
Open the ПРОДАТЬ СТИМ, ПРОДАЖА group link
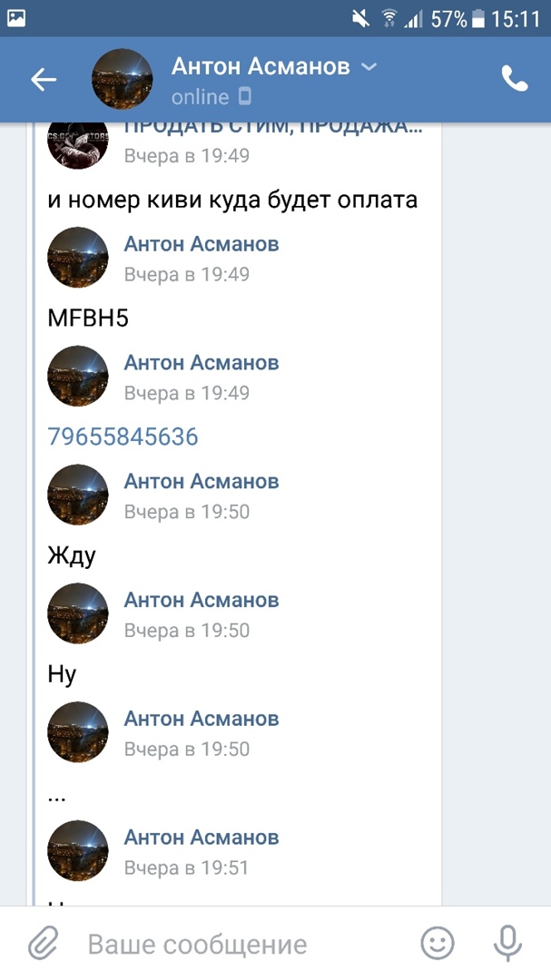(x=273, y=128)
